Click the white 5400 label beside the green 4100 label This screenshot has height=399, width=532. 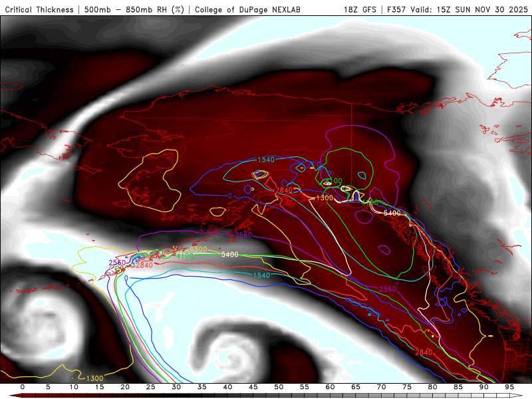392,213
